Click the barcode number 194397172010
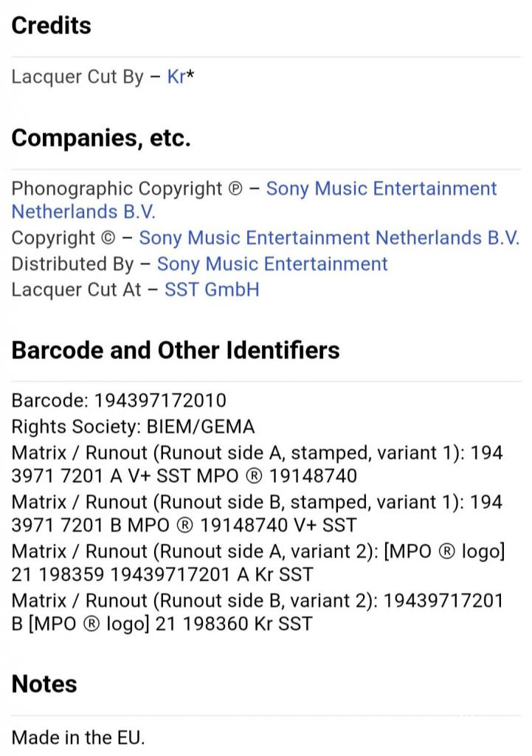This screenshot has width=532, height=756. pyautogui.click(x=160, y=401)
